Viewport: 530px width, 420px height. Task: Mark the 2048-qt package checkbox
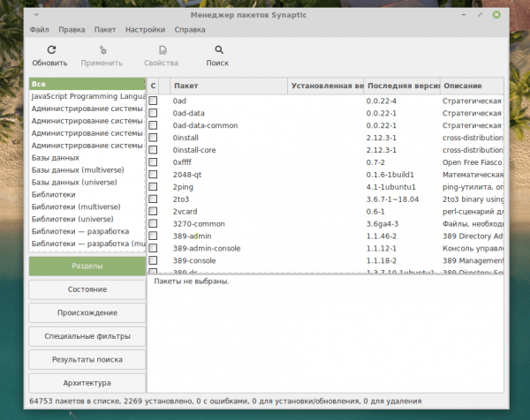coord(153,174)
